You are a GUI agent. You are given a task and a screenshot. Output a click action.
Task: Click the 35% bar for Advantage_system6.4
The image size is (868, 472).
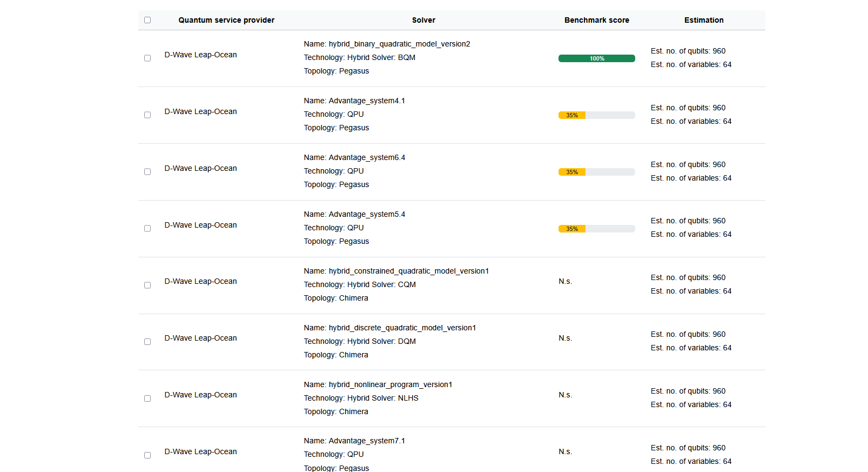596,172
